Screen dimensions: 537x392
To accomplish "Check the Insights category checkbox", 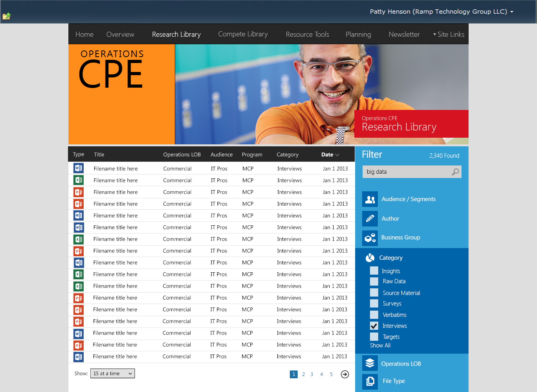I will tap(374, 271).
